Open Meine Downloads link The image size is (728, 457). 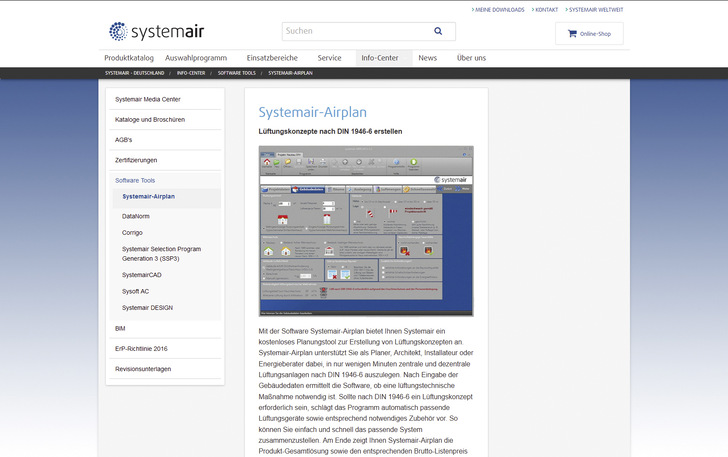pyautogui.click(x=498, y=9)
